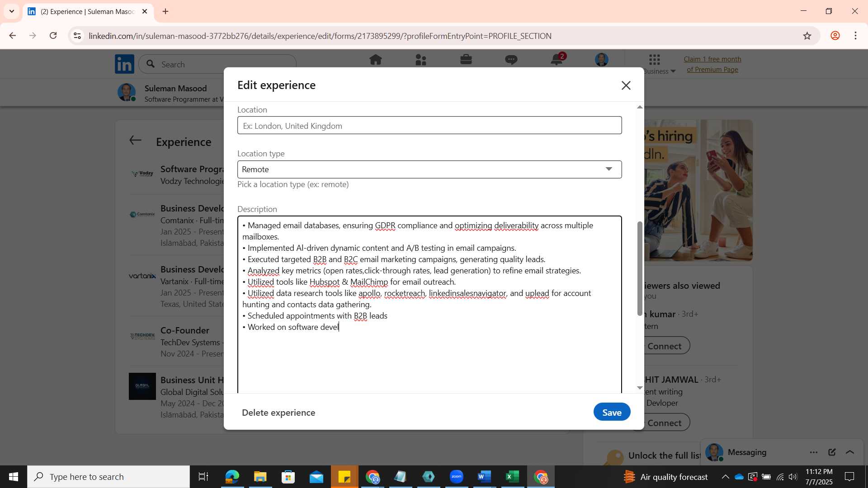
Task: Open new browser tab
Action: click(165, 11)
